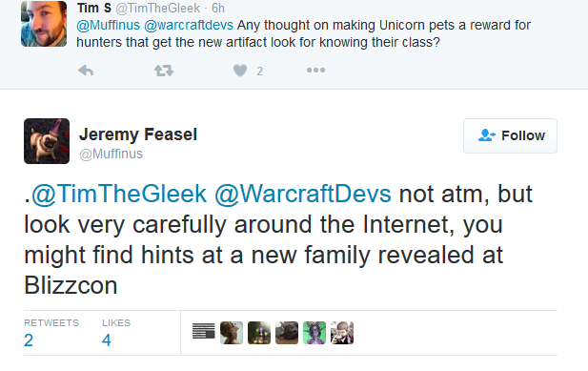Open Tim S's profile picture

(44, 24)
